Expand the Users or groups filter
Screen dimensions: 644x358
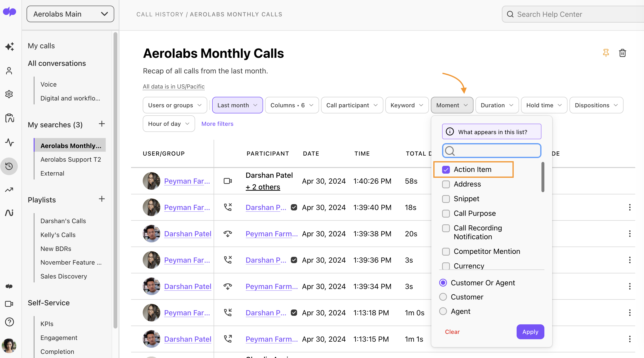(175, 105)
